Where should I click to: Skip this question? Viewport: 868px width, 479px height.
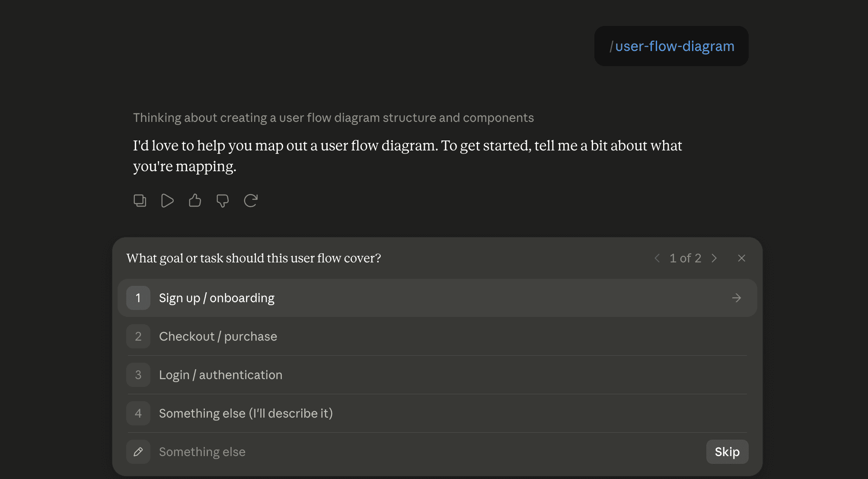point(727,452)
